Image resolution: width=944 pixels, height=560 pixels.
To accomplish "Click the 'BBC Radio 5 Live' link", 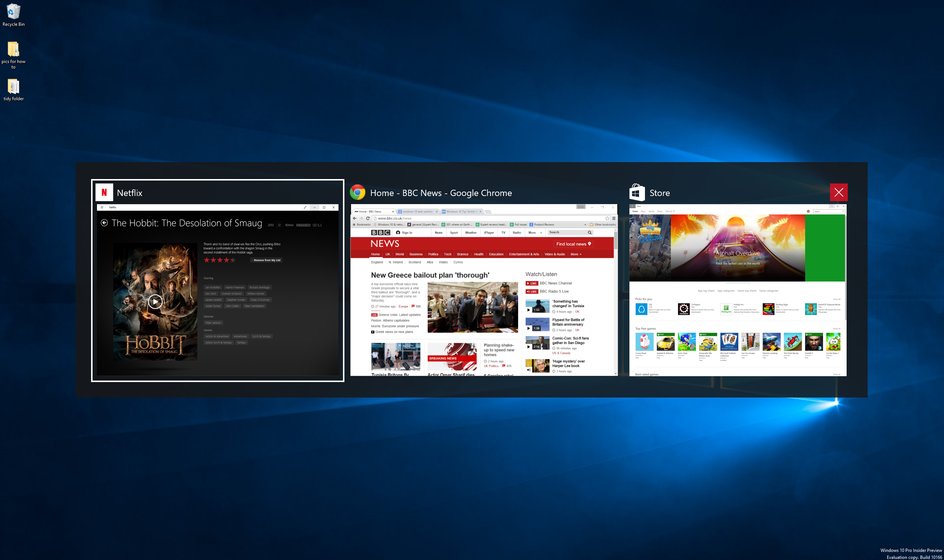I will (x=554, y=291).
